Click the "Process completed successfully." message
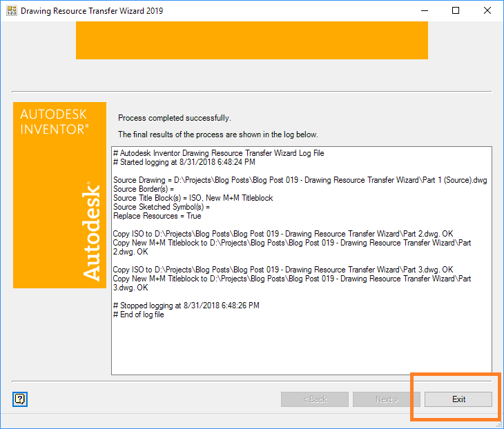Image resolution: width=504 pixels, height=429 pixels. 175,118
